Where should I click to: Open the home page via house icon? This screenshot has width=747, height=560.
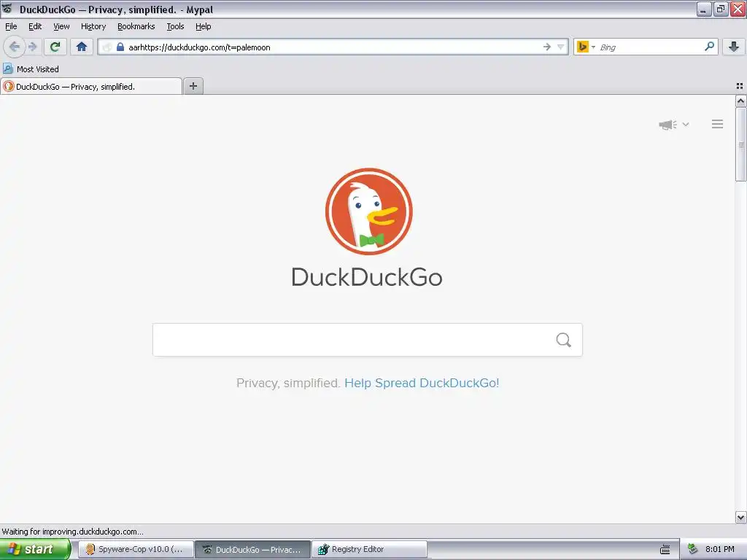click(x=82, y=47)
